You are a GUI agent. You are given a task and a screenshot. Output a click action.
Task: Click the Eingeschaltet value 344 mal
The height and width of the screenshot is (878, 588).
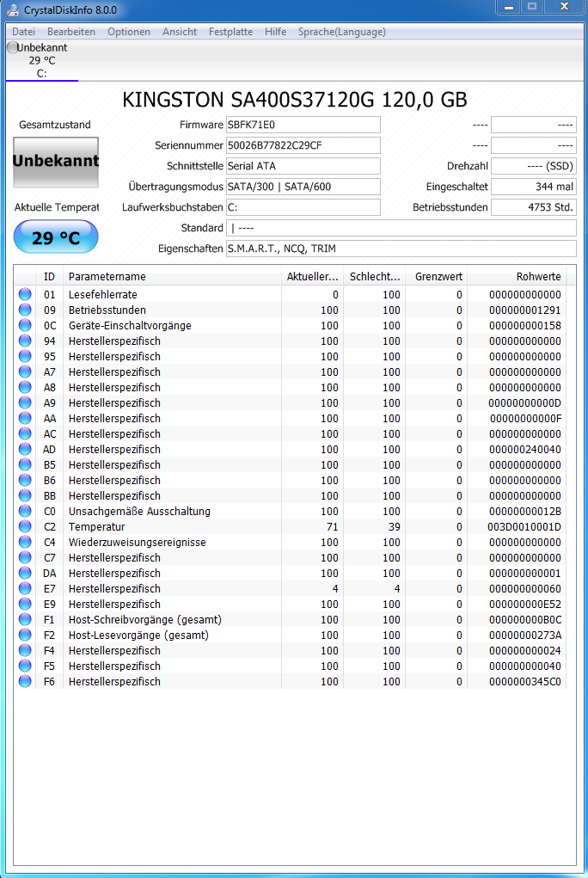point(534,187)
